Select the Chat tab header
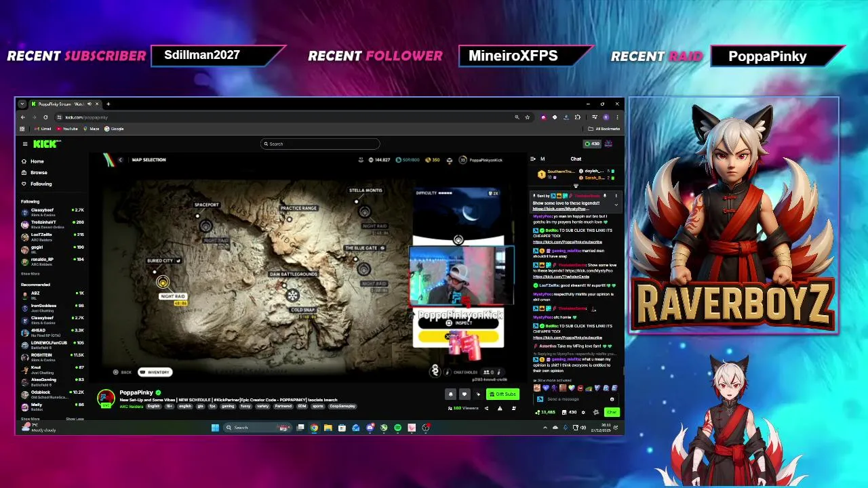The width and height of the screenshot is (868, 488). 576,159
